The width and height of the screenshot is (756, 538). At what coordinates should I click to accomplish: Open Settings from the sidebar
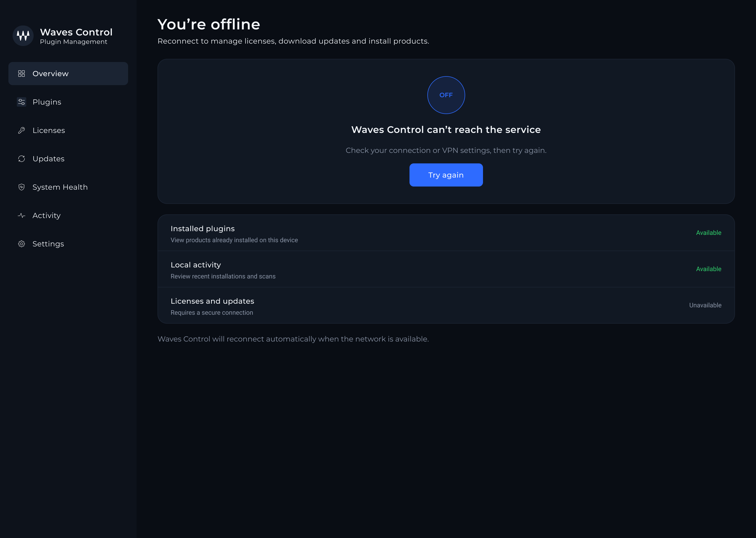(68, 244)
